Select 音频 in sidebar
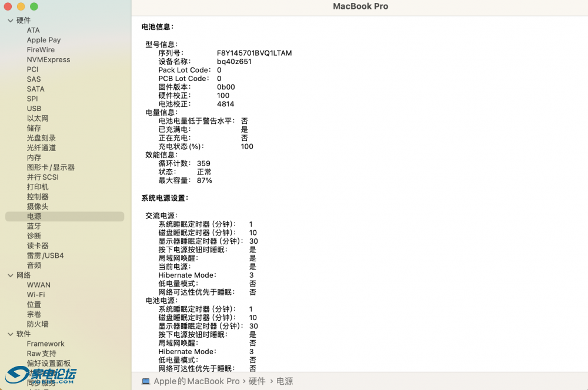 pos(34,265)
